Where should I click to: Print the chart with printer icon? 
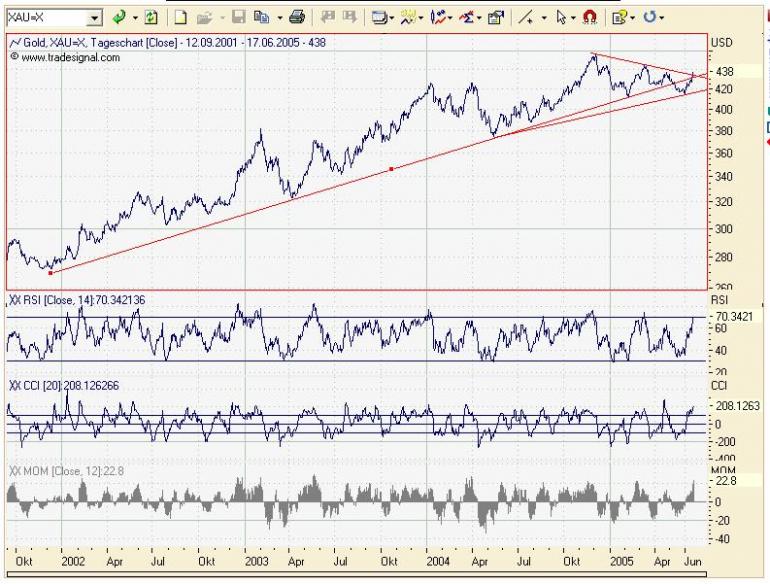pos(297,18)
